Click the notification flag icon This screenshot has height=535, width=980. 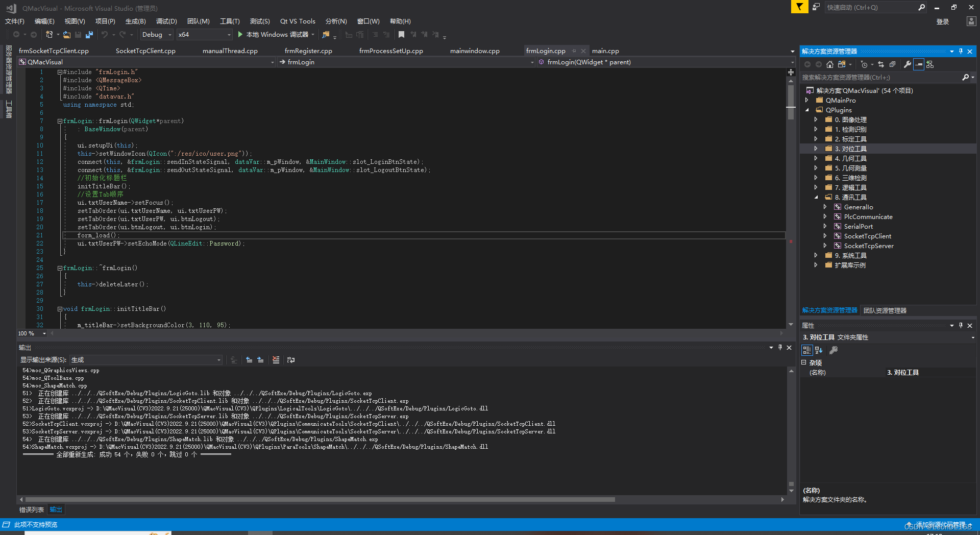click(799, 7)
